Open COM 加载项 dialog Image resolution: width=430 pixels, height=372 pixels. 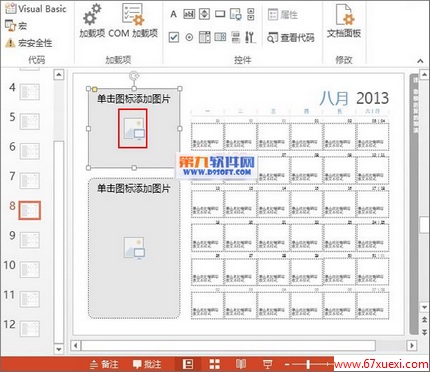[x=133, y=21]
